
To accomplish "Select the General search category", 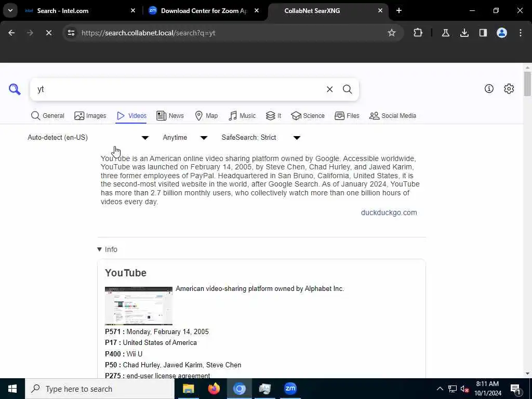I will [x=47, y=116].
